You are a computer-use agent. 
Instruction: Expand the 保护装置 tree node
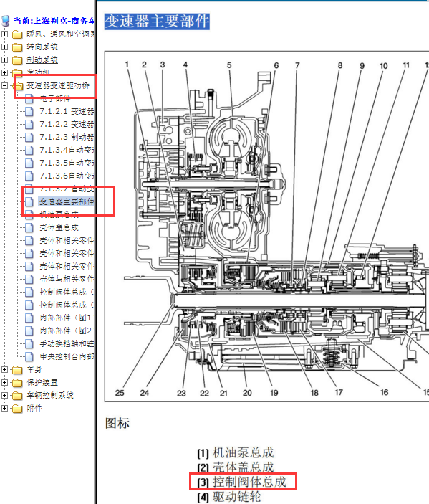click(x=4, y=383)
